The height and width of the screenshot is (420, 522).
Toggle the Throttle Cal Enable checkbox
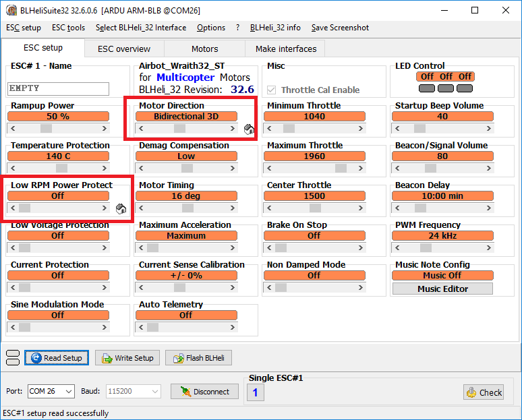click(x=272, y=90)
